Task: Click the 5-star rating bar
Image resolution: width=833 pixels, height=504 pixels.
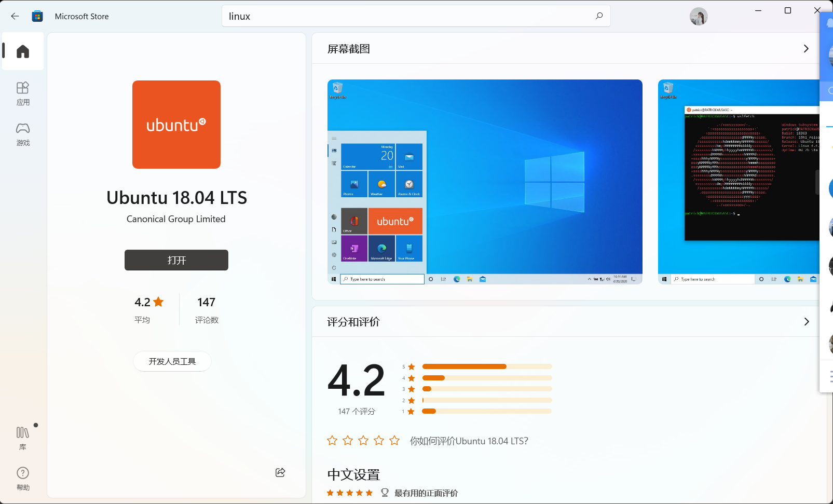Action: click(487, 366)
